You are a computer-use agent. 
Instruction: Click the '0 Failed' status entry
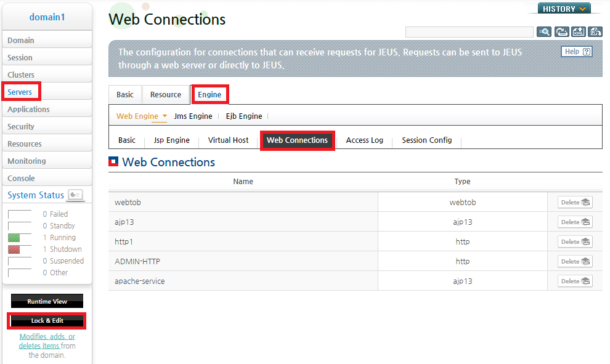pyautogui.click(x=55, y=214)
